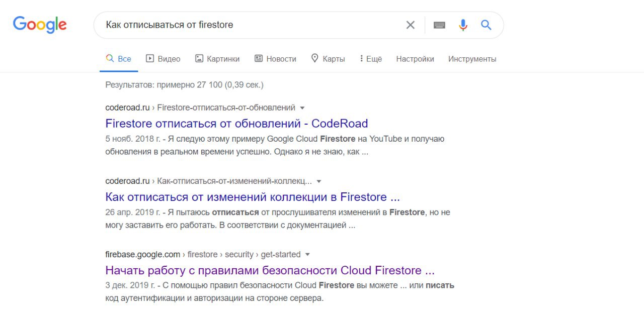Click the coderoad.ru Как-отписаться-от-изменений breadcrumb
Viewport: 644px width, 317px height.
click(208, 181)
